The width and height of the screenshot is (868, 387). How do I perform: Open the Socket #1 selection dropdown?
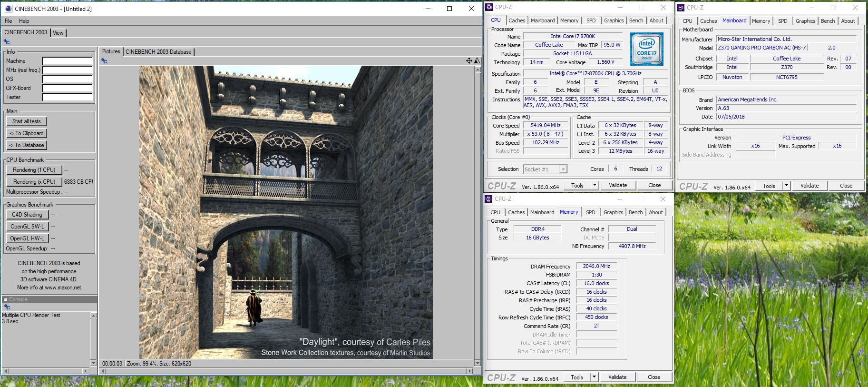[545, 169]
